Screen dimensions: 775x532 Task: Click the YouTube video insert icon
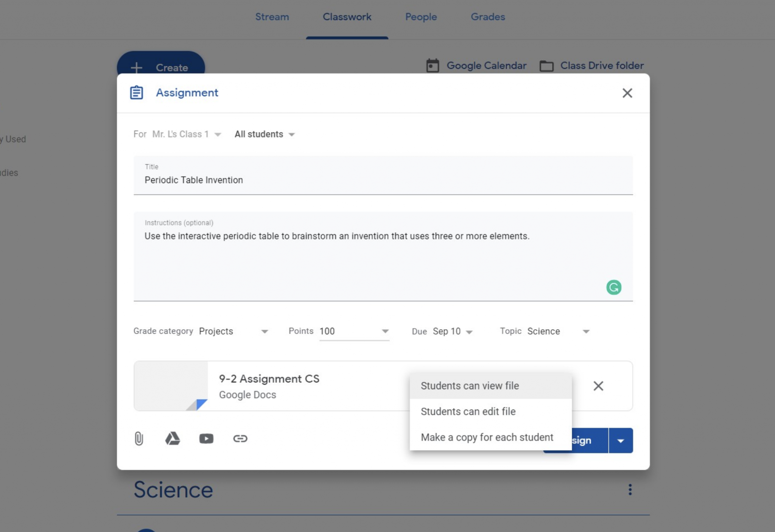click(207, 438)
